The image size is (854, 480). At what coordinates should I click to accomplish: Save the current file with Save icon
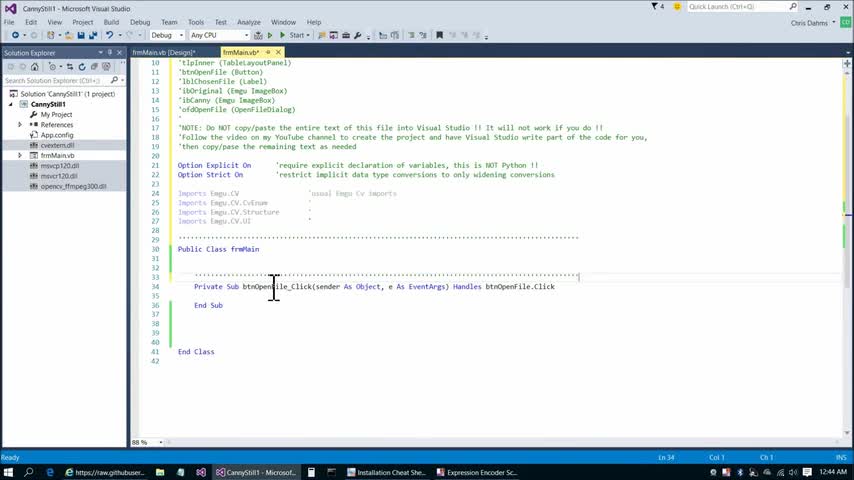click(81, 35)
